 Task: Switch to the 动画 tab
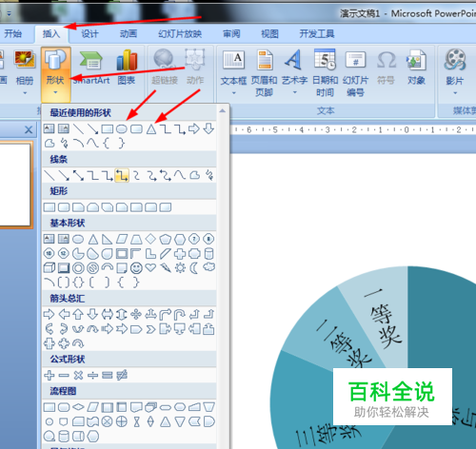click(x=129, y=33)
